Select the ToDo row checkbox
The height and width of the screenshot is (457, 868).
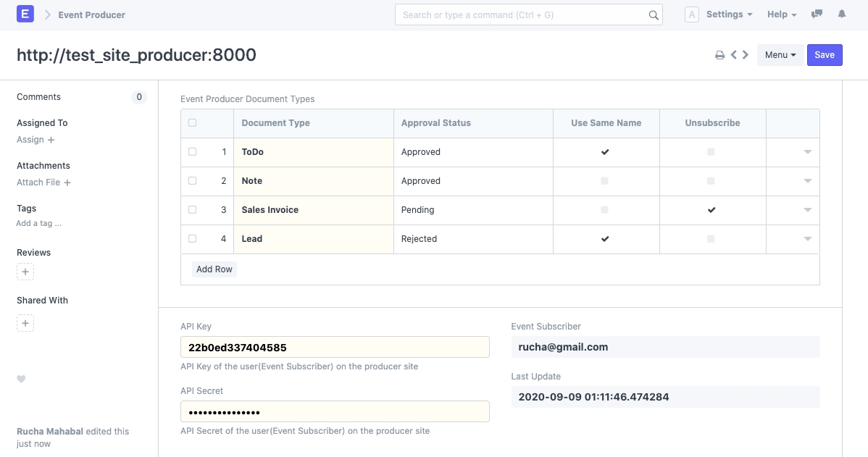click(192, 152)
